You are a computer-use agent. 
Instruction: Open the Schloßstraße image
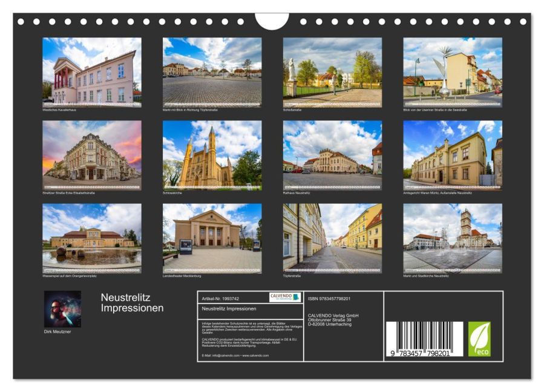pos(331,73)
